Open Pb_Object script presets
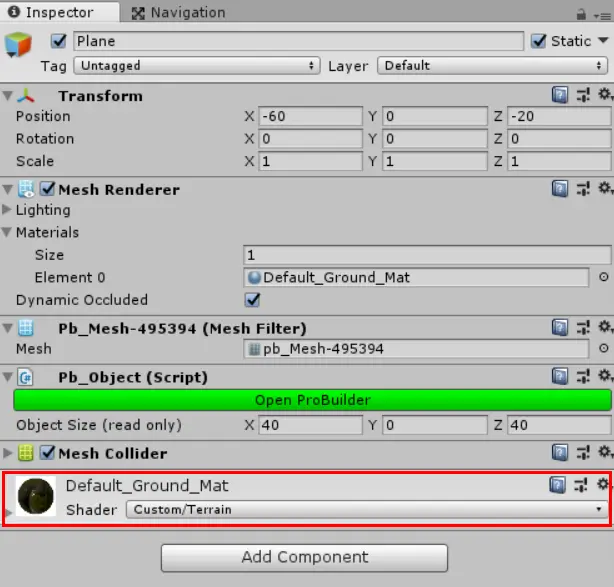This screenshot has height=587, width=614. 583,376
